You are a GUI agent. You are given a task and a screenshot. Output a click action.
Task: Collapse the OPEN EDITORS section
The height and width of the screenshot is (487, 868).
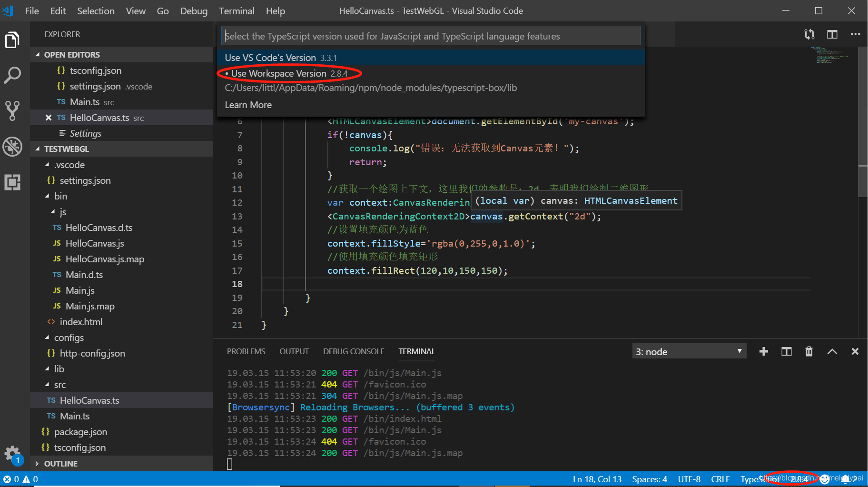click(x=121, y=55)
